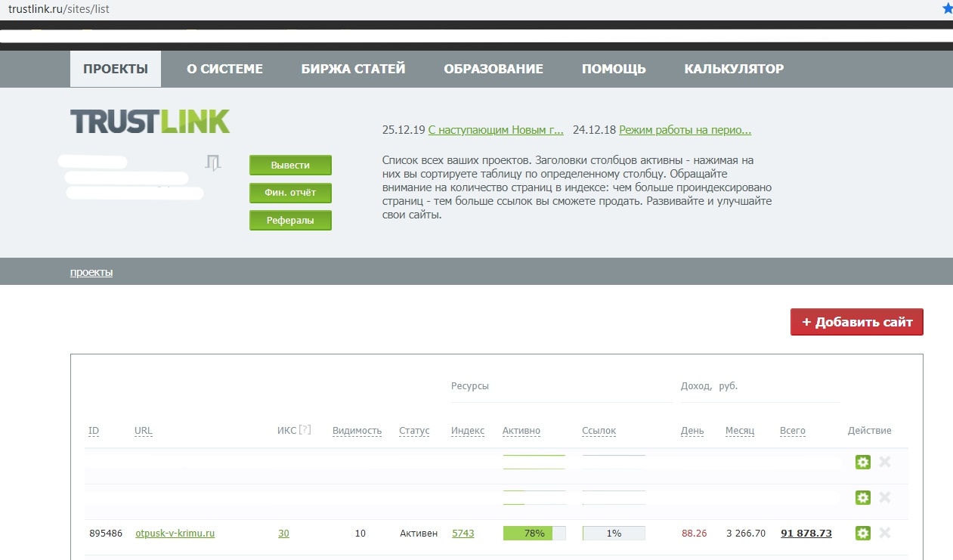Open the otpusk-v-krimu.ru site link
Image resolution: width=953 pixels, height=560 pixels.
click(x=175, y=534)
